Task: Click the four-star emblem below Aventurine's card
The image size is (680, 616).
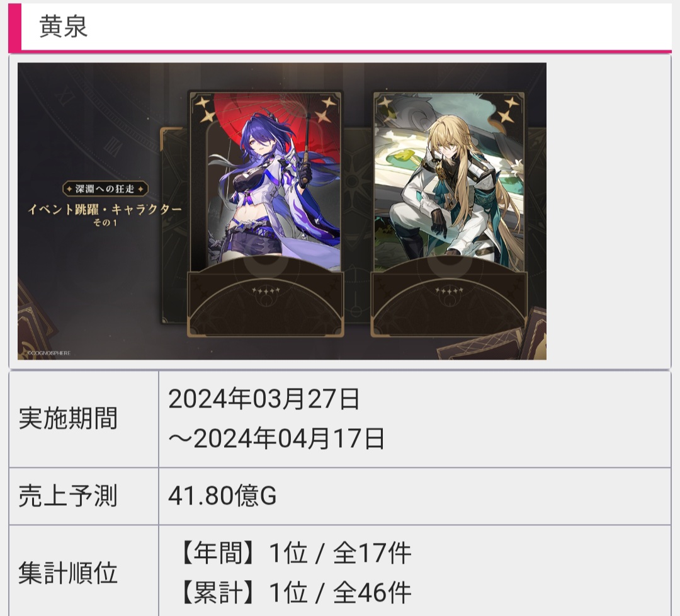Action: pos(450,290)
